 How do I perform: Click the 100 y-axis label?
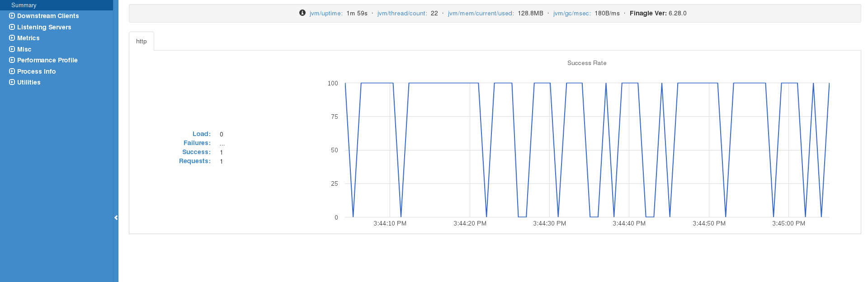coord(333,83)
